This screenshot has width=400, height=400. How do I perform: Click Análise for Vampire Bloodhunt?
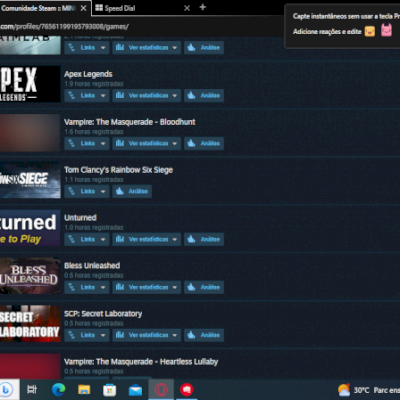[204, 143]
